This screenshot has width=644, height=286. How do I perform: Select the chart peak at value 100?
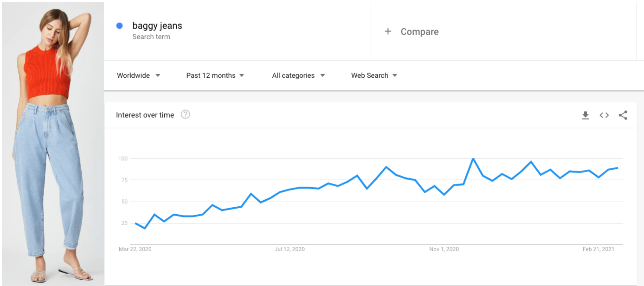(473, 158)
